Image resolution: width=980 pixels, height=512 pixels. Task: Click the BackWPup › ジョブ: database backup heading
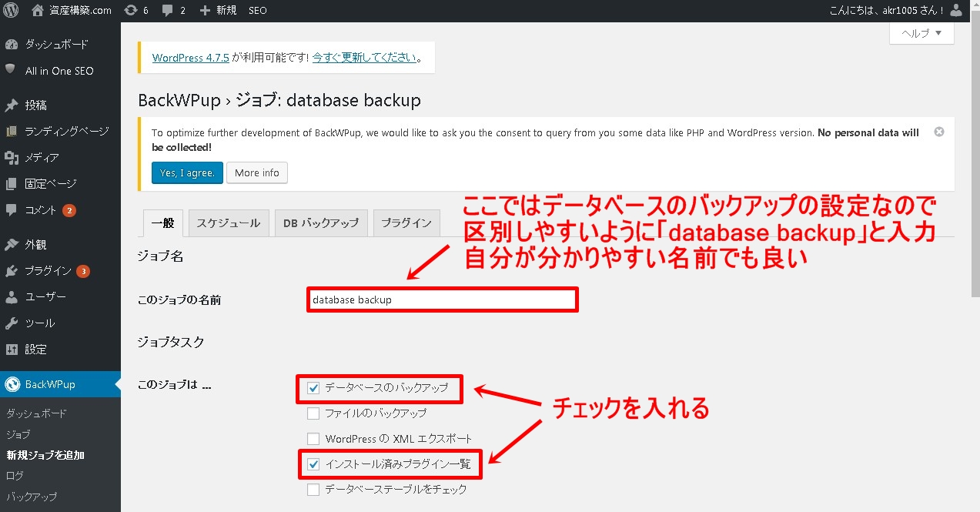(279, 100)
